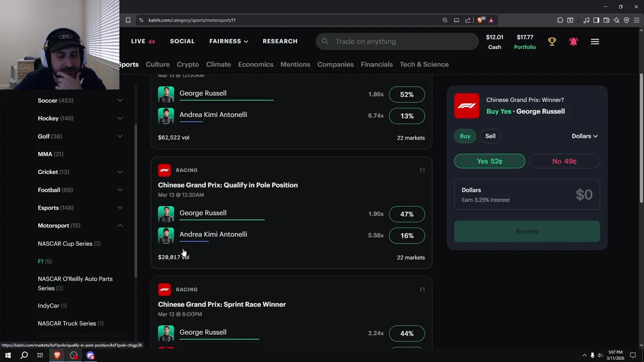
Task: Open Windows Task View
Action: tap(40, 355)
